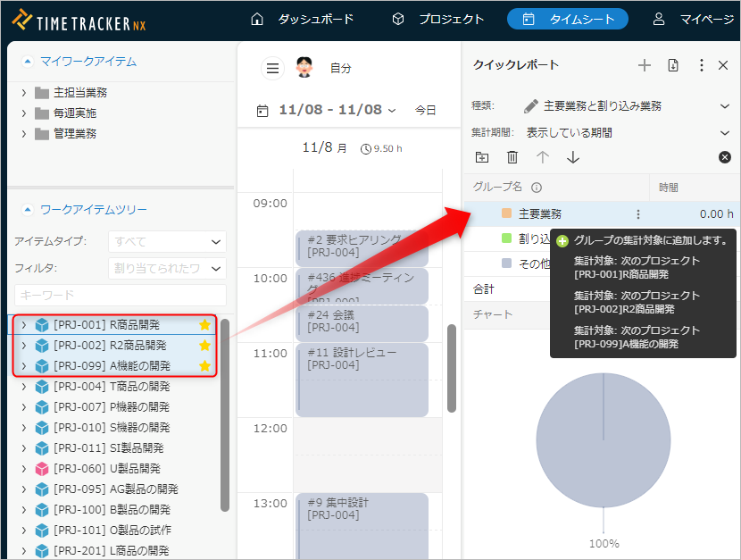Image resolution: width=741 pixels, height=560 pixels.
Task: Click the orange color swatch of 主要業務
Action: point(506,213)
